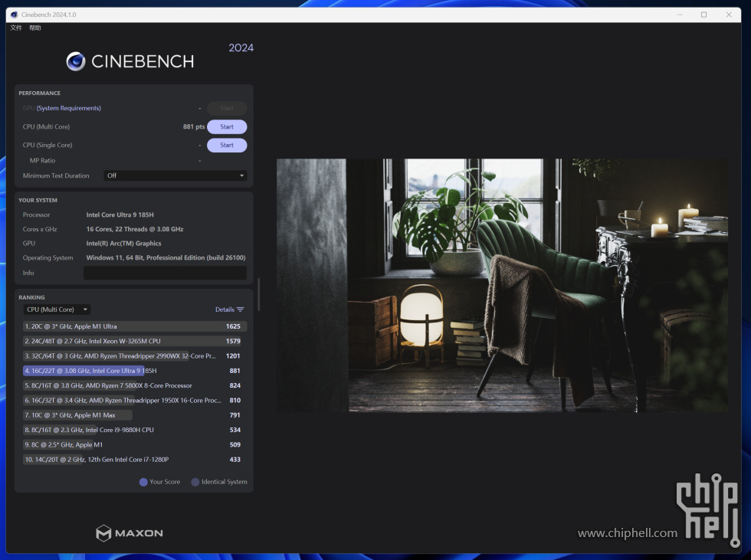The height and width of the screenshot is (560, 751).
Task: Open the CPU (Multi Core) ranking dropdown
Action: [57, 309]
